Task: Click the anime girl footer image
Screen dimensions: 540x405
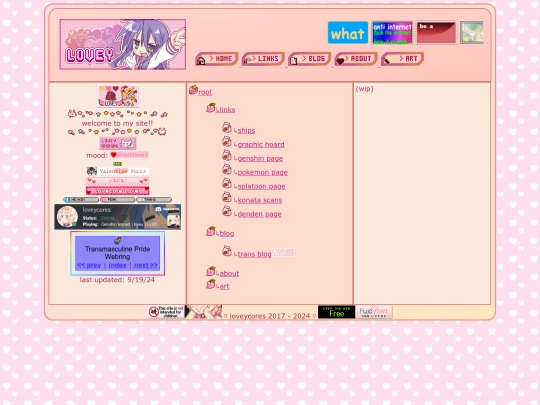Action: coord(204,312)
